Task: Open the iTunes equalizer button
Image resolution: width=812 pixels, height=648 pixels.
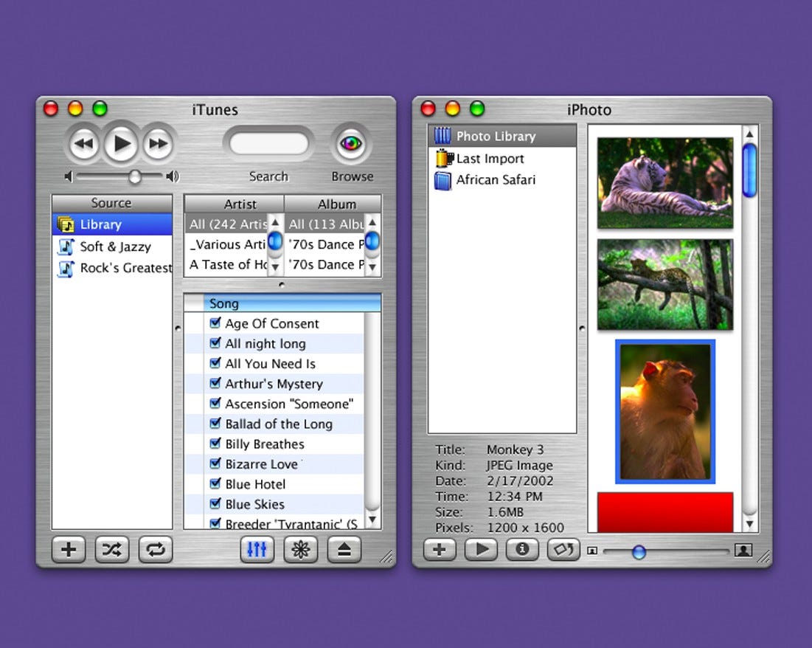Action: click(257, 550)
